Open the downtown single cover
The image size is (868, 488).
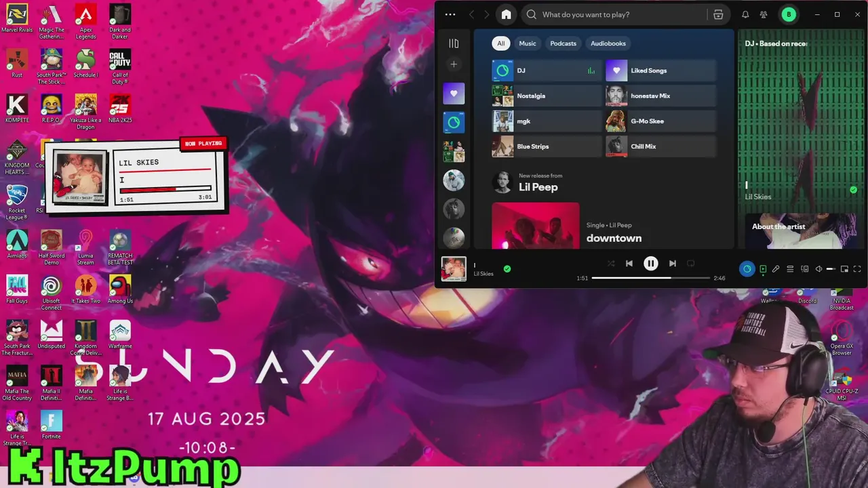[x=536, y=226]
